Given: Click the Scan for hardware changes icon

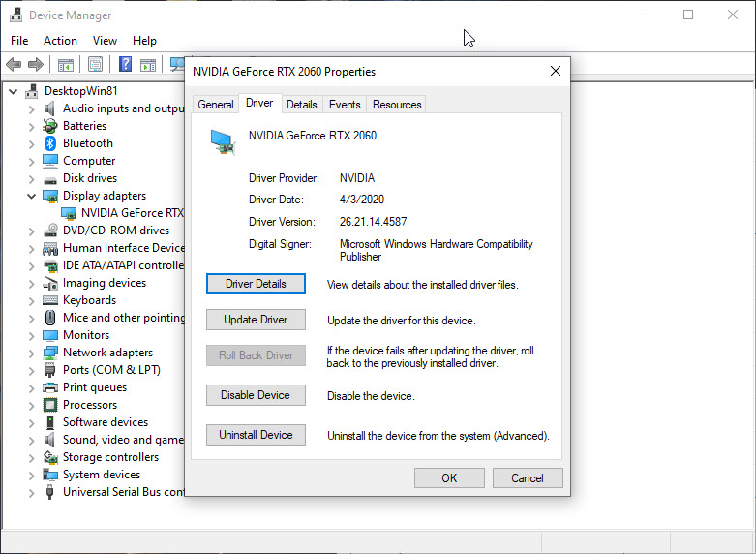Looking at the screenshot, I should click(177, 64).
